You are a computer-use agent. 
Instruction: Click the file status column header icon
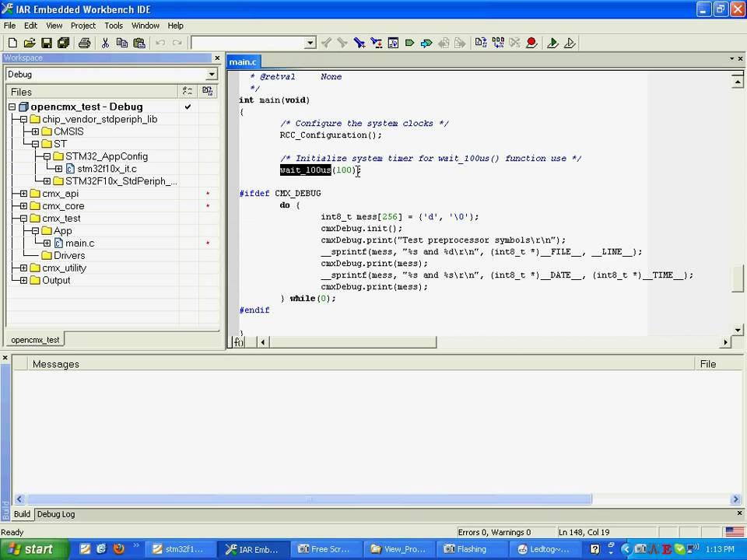pyautogui.click(x=188, y=92)
